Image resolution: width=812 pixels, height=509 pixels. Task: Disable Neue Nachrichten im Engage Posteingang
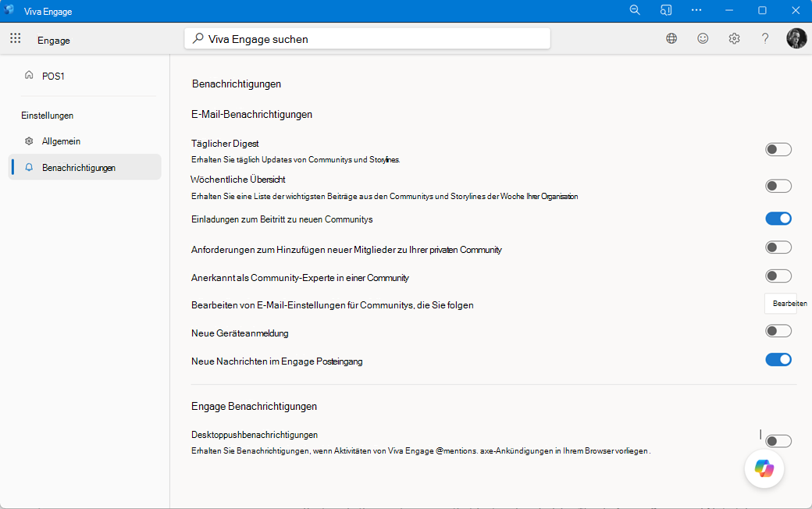click(778, 359)
